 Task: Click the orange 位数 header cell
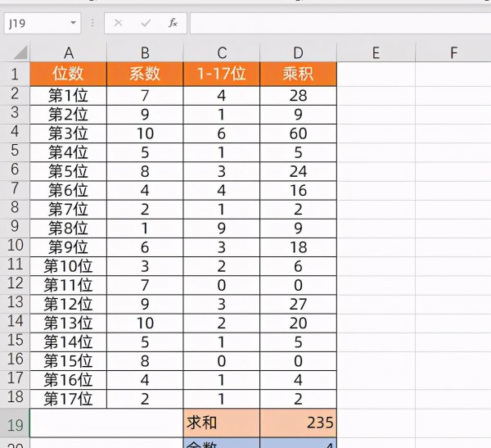click(x=69, y=74)
